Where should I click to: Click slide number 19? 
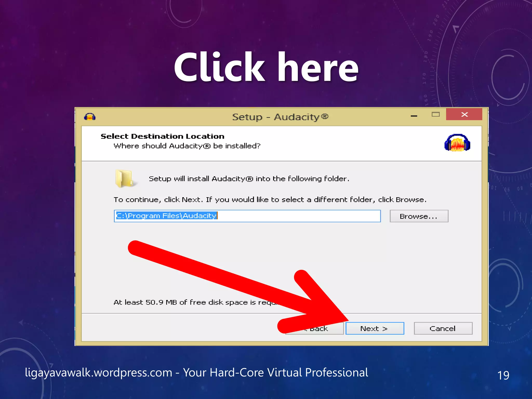point(503,375)
